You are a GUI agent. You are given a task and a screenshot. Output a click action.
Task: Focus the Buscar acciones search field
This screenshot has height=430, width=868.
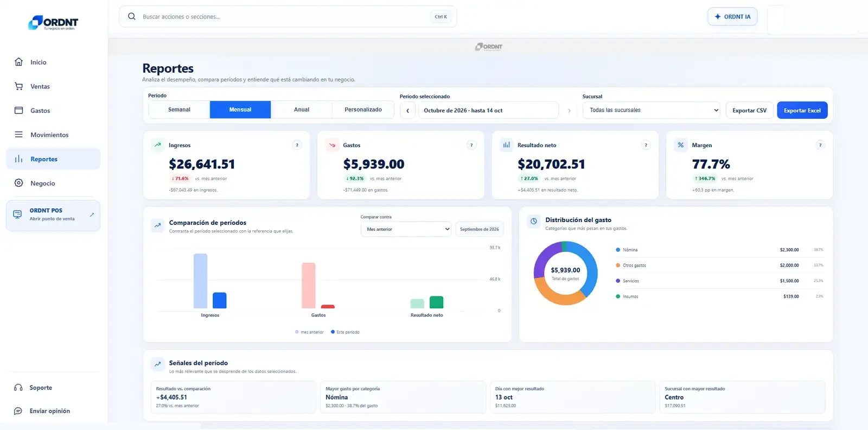288,17
